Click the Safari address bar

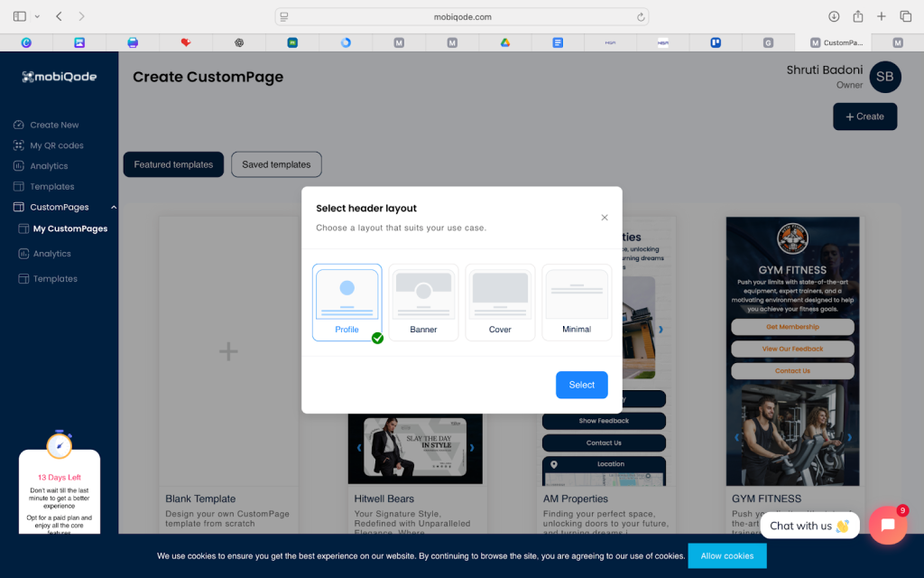pos(462,16)
